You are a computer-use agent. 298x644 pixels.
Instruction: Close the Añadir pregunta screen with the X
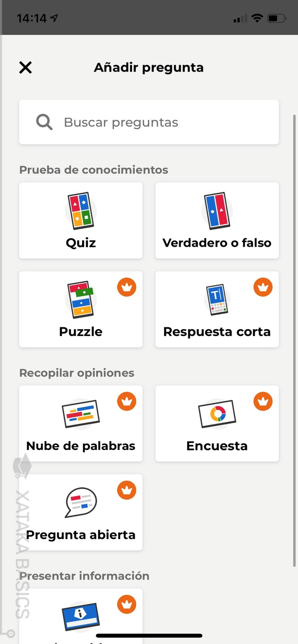click(x=25, y=67)
